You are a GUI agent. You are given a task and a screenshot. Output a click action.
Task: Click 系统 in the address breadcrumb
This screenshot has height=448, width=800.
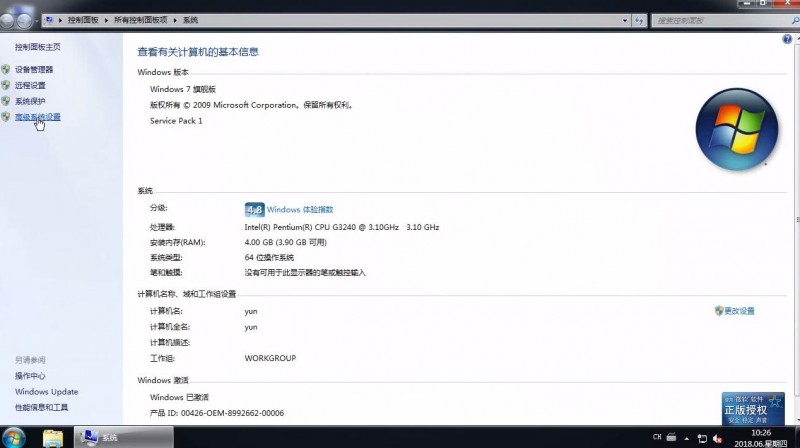(x=190, y=20)
